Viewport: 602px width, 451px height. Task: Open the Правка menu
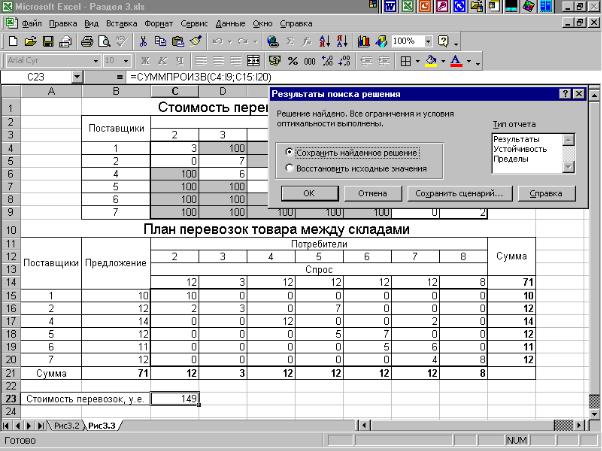(63, 23)
